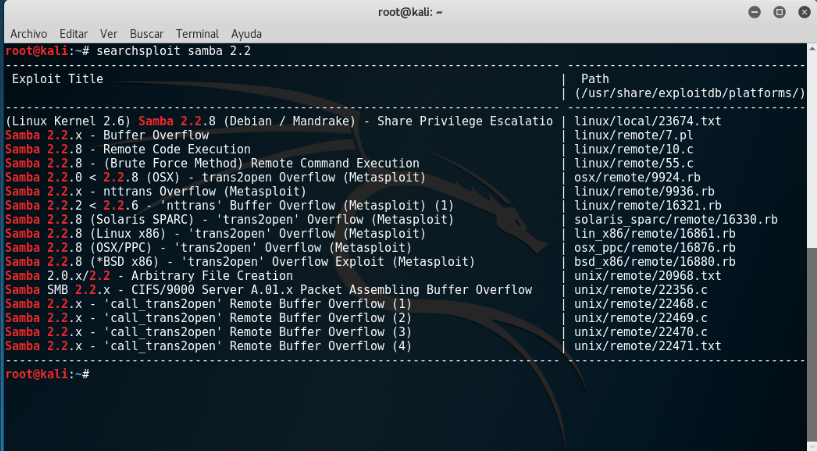Click ''nttrans' Buffer Overflow (Metasploit) (1)' title
This screenshot has height=451, width=817.
[303, 206]
